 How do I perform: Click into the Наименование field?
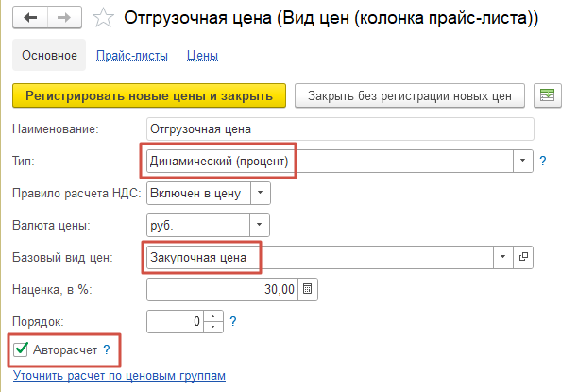pyautogui.click(x=340, y=128)
